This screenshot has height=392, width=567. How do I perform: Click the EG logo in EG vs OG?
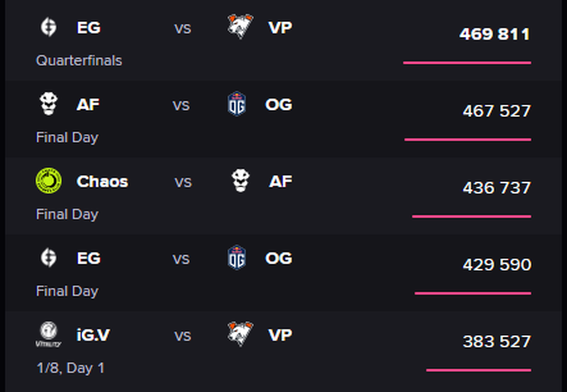click(48, 257)
